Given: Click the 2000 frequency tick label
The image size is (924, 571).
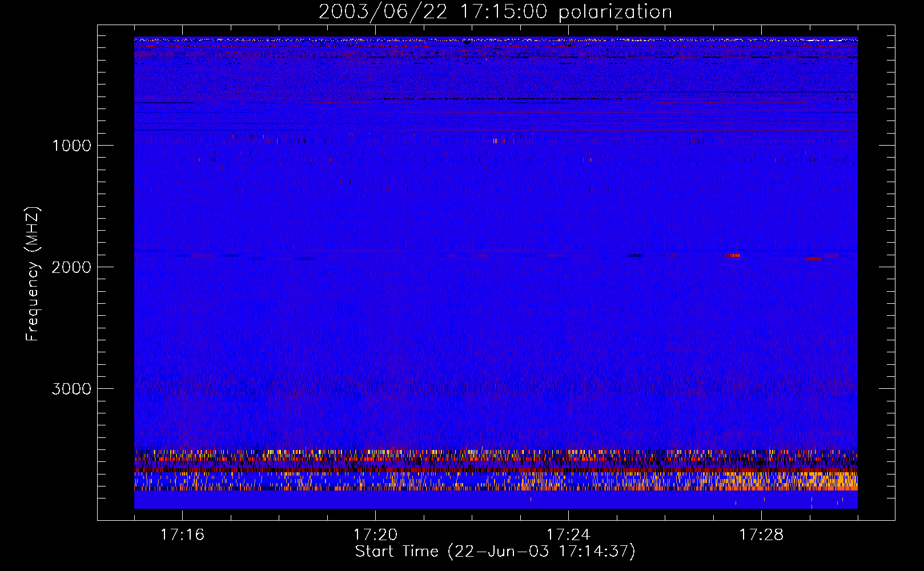Looking at the screenshot, I should 71,267.
